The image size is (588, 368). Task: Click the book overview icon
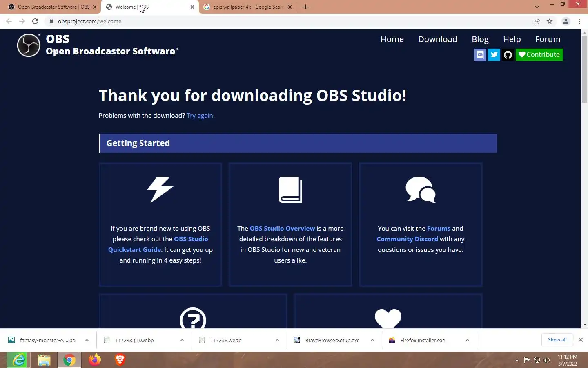pyautogui.click(x=290, y=190)
